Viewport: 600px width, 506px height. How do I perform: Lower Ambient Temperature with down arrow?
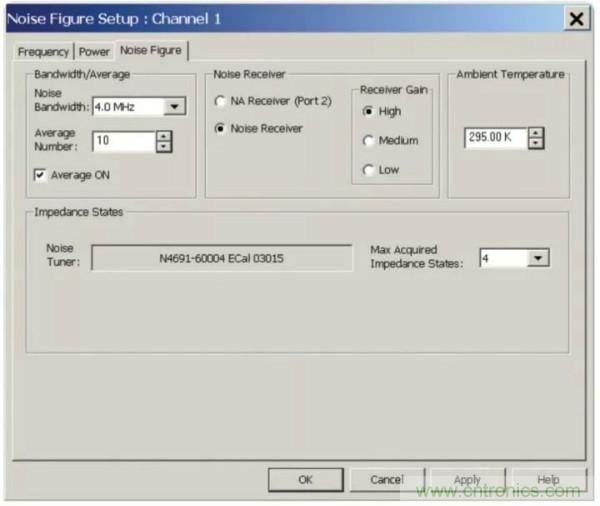pos(536,143)
